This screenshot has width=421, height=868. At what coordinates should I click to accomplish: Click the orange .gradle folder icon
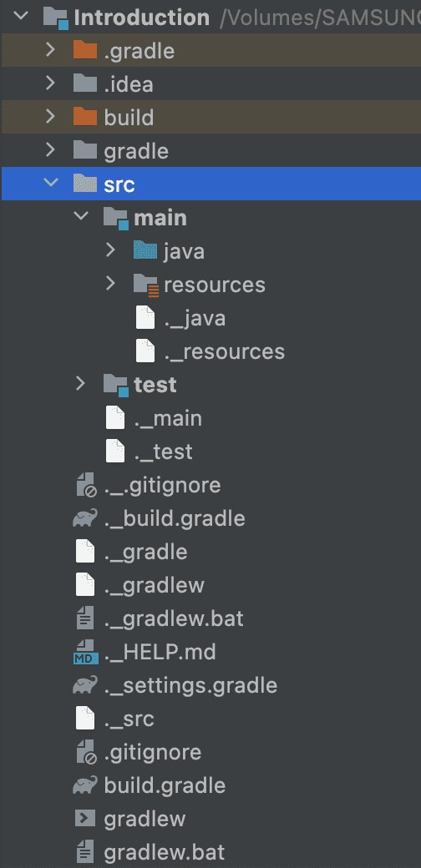84,51
